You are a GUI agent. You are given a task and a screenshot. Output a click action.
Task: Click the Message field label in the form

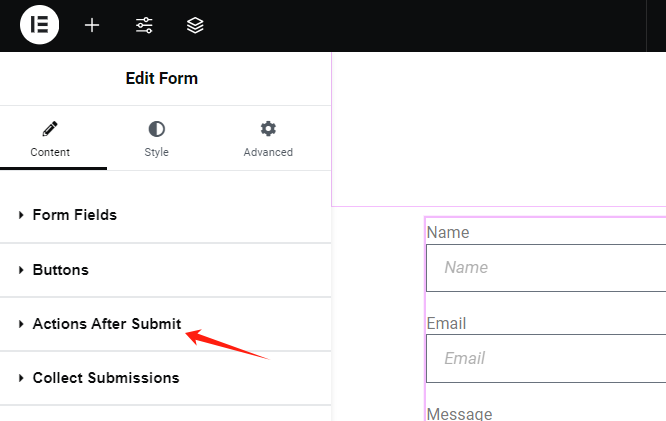tap(459, 414)
